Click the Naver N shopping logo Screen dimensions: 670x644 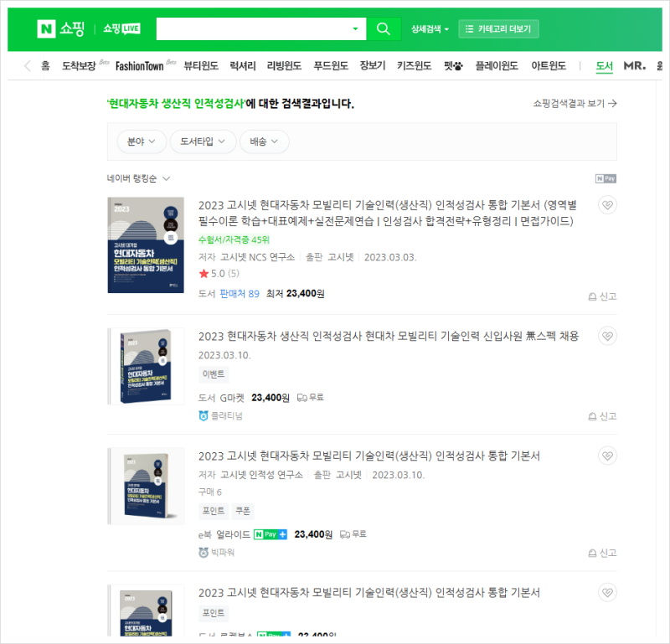pyautogui.click(x=60, y=28)
